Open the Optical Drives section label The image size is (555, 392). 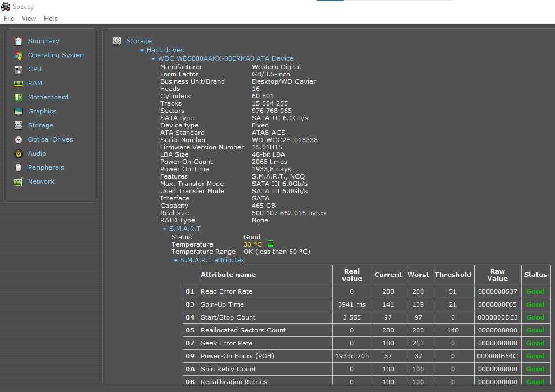[x=50, y=139]
